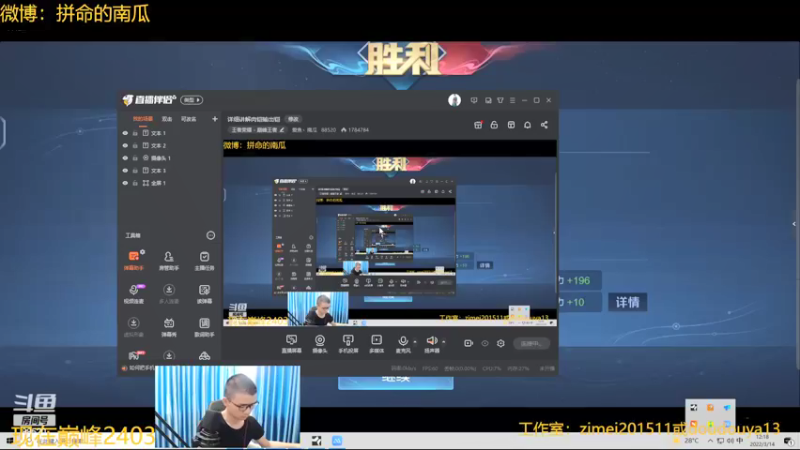Click the Windows Start button

(x=8, y=441)
